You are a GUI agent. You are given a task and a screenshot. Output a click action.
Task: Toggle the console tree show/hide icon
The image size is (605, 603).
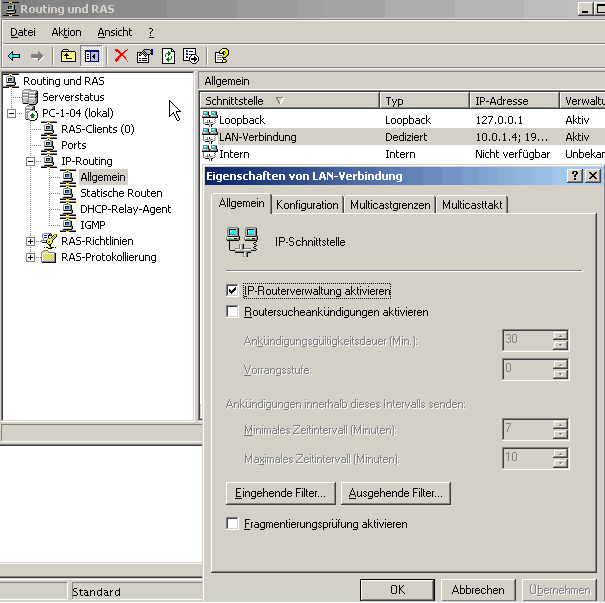92,56
